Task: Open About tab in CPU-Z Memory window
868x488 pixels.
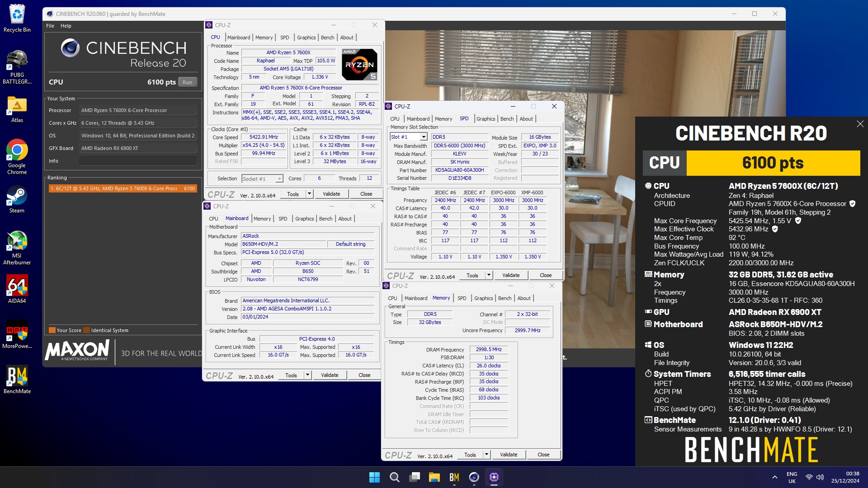Action: pyautogui.click(x=524, y=298)
